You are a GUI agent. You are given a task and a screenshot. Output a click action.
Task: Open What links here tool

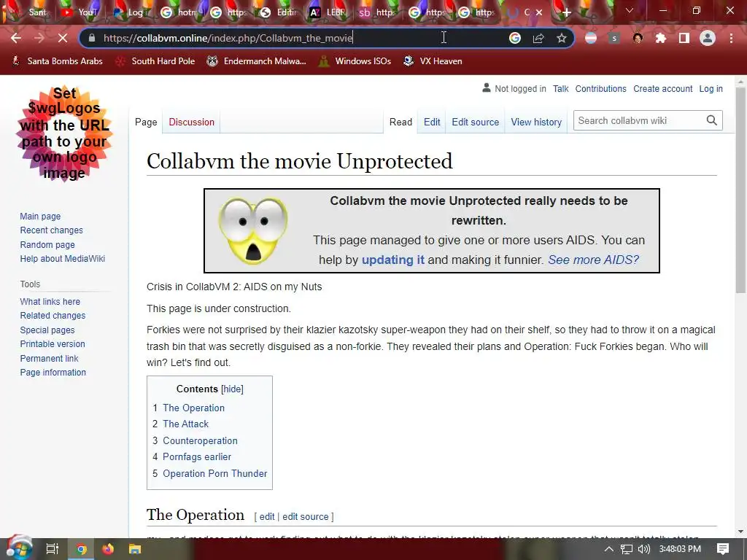coord(50,301)
